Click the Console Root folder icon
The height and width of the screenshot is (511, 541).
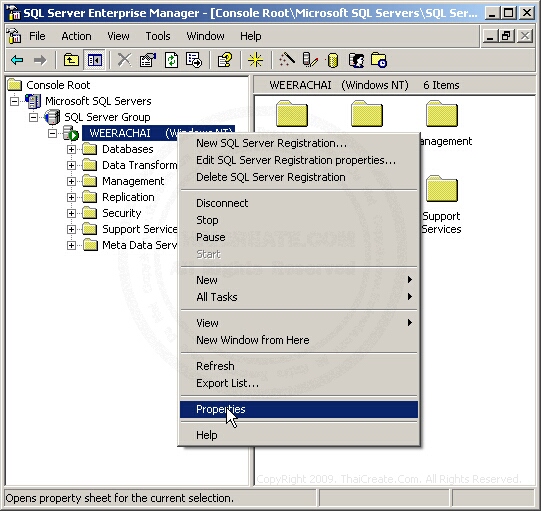point(15,85)
